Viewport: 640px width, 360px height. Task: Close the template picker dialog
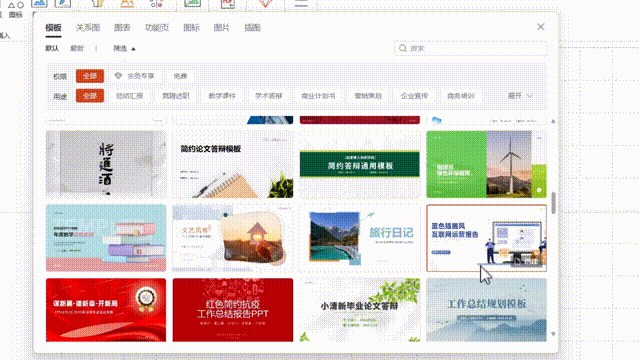click(x=540, y=27)
